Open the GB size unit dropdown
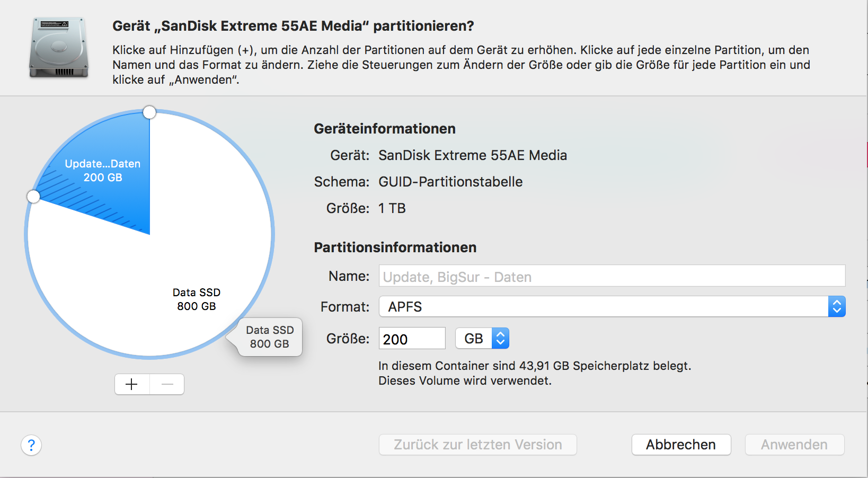 click(482, 339)
